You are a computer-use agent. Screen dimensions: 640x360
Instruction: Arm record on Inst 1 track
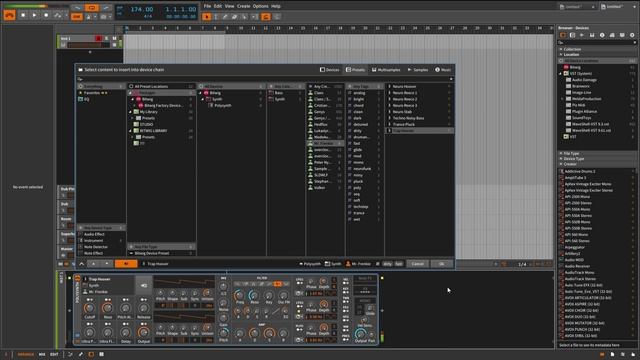[x=98, y=38]
